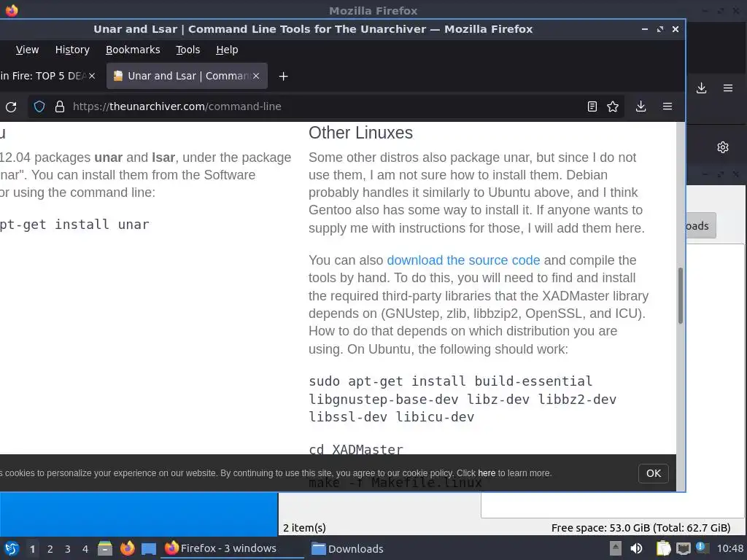747x560 pixels.
Task: Click 'sudo apt-get install build-essential' command text
Action: [x=451, y=381]
